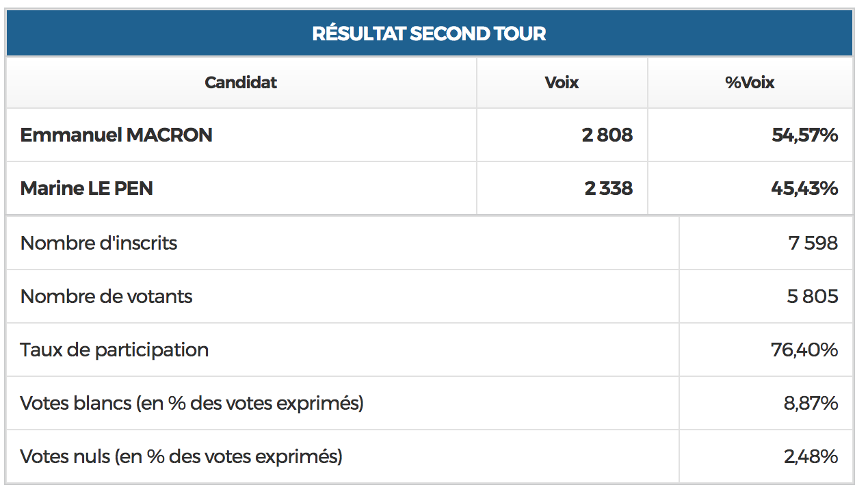Click the %Voix column header
Screen dimensions: 868x498
pyautogui.click(x=750, y=83)
